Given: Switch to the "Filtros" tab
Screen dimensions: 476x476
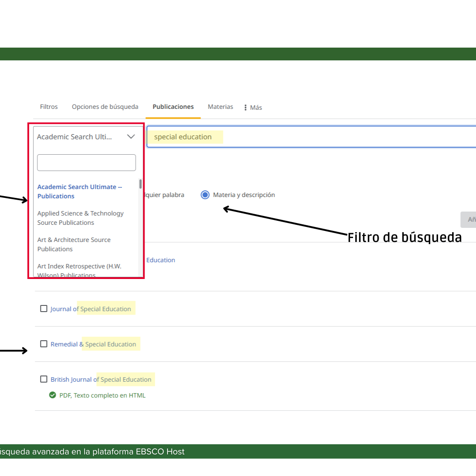Looking at the screenshot, I should [x=48, y=107].
